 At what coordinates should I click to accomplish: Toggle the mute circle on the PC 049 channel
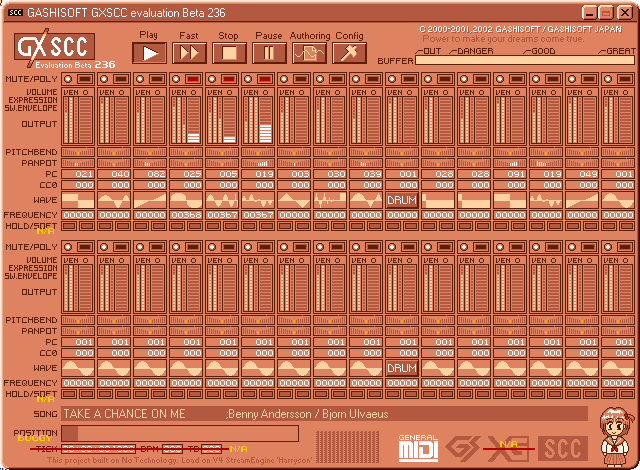click(572, 79)
